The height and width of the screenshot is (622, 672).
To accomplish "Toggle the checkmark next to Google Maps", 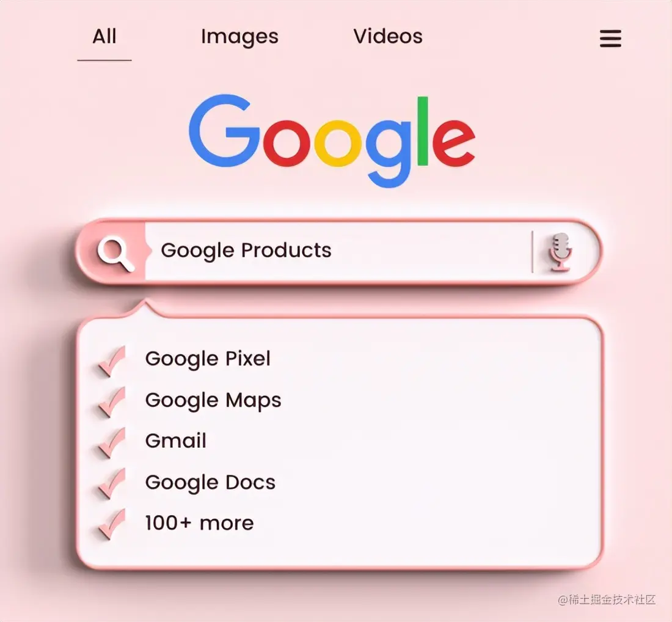I will tap(112, 402).
